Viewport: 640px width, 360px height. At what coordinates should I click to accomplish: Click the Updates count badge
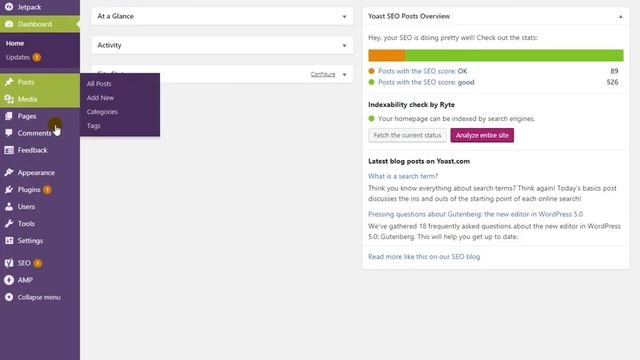point(37,57)
